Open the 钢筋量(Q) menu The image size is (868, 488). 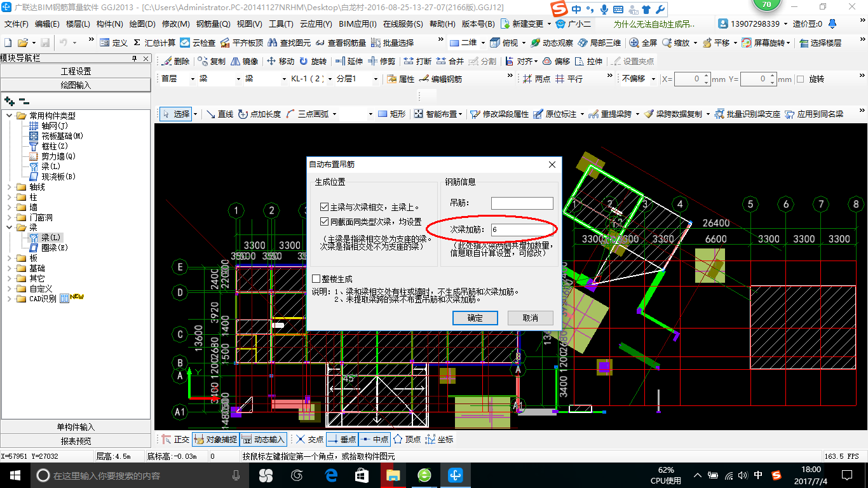(x=213, y=24)
